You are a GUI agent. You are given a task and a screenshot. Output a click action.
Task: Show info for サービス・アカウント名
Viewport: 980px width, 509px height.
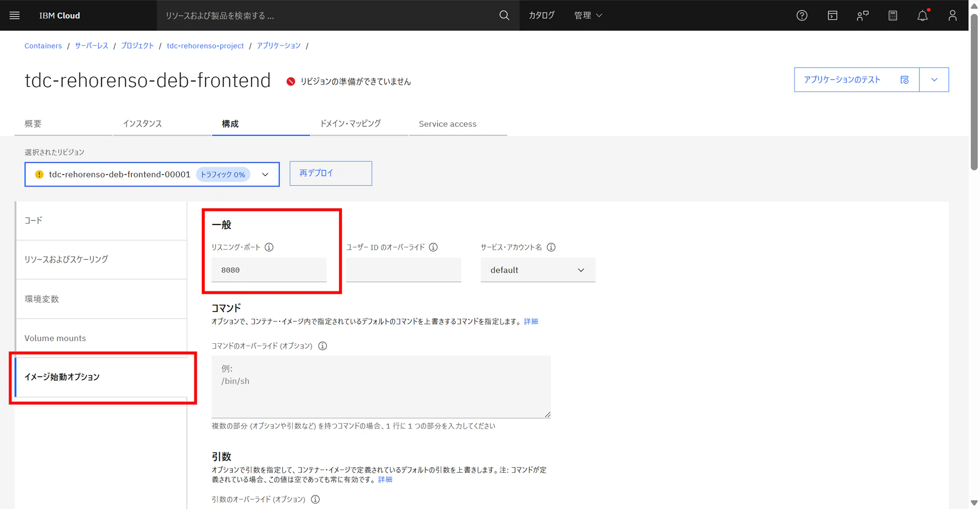(x=551, y=247)
